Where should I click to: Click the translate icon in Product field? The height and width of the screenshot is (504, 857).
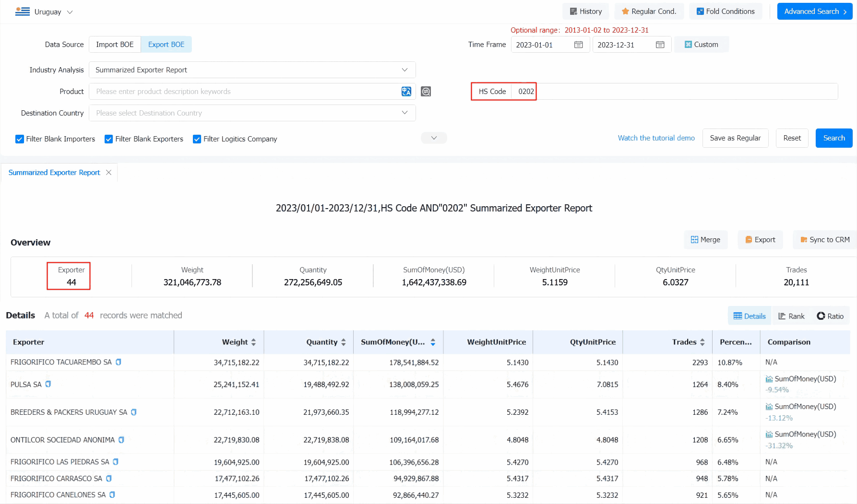[406, 92]
